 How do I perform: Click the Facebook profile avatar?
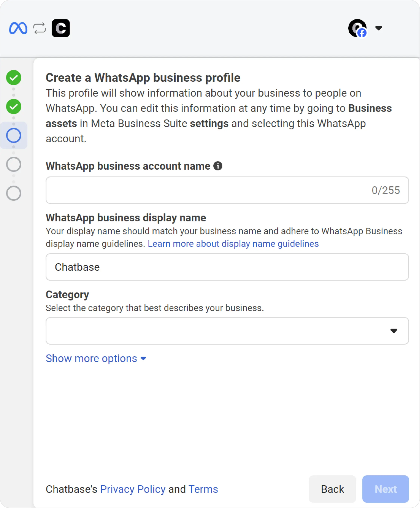click(x=357, y=28)
